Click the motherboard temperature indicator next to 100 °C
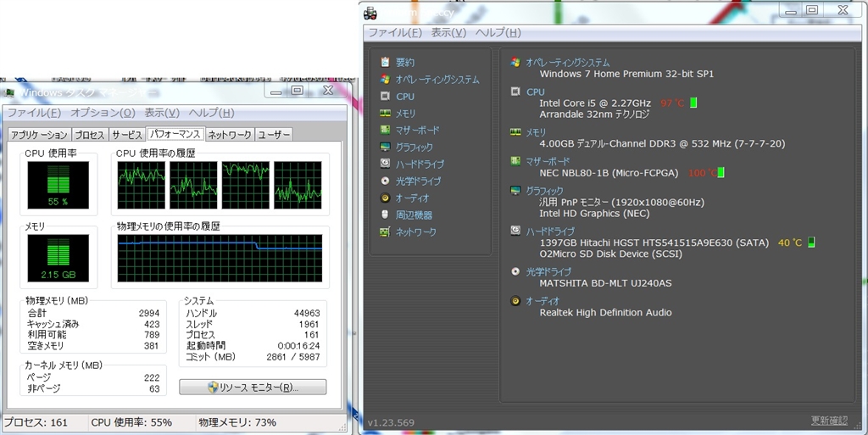Image resolution: width=868 pixels, height=435 pixels. point(721,173)
